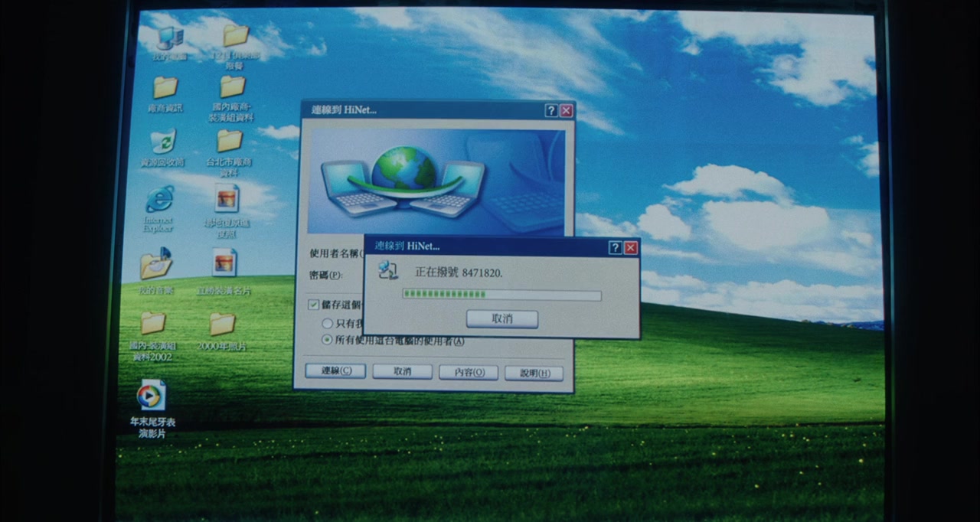The image size is (980, 522).
Task: Open the 國內-表演組資料2002 folder
Action: click(x=152, y=325)
